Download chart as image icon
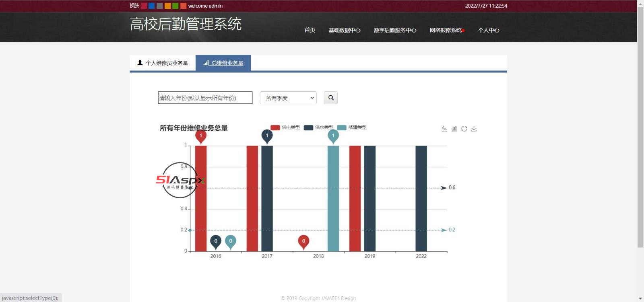644x302 pixels. click(x=474, y=129)
